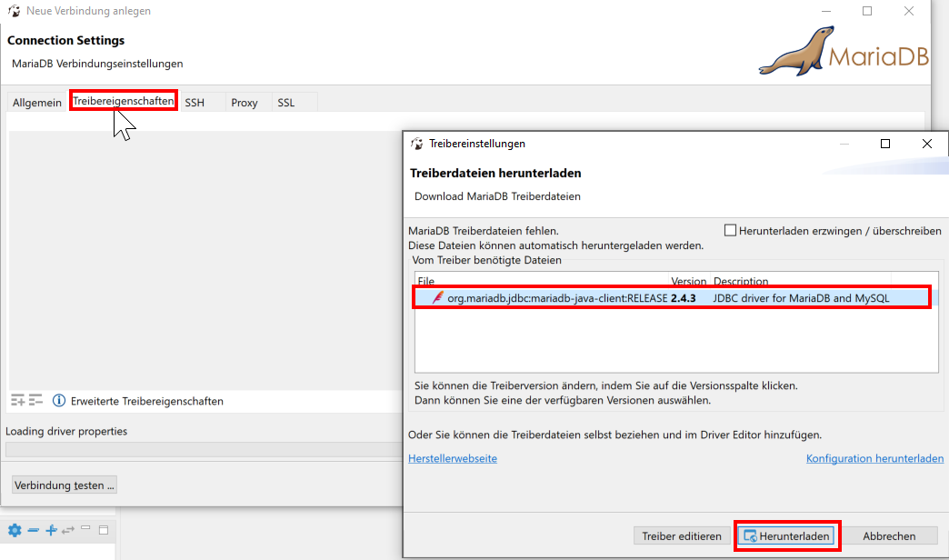
Task: Click the blue minus collapse icon
Action: tap(33, 530)
